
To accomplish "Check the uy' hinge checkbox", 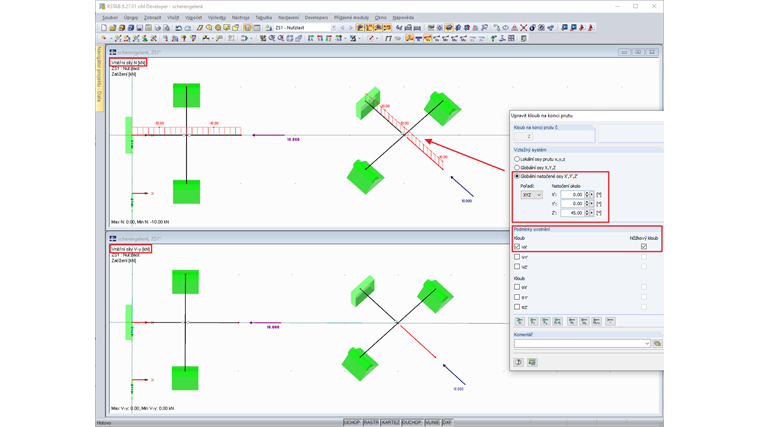I will [x=517, y=257].
